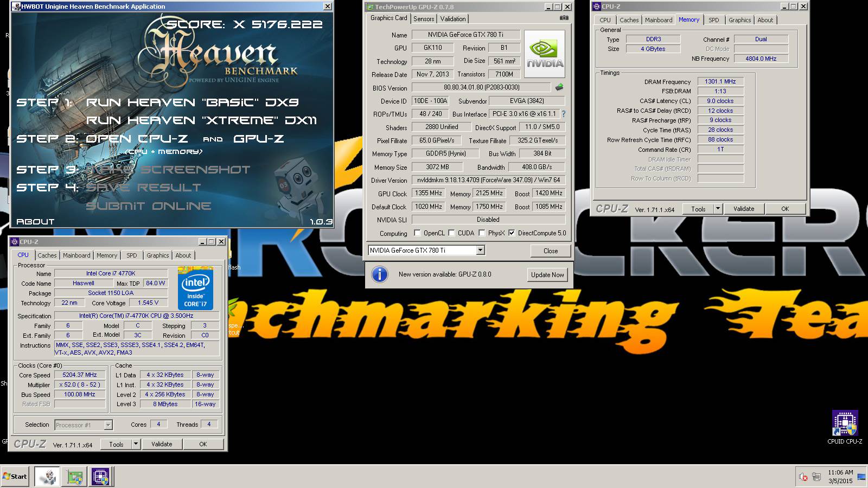Click Validate in the CPU-Z memory window
The height and width of the screenshot is (488, 868).
coord(744,209)
